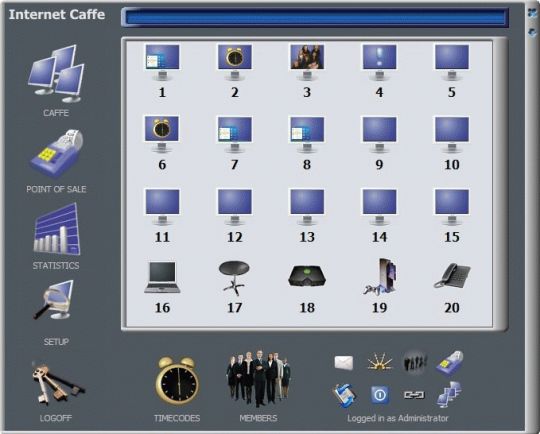Select computer 7 monitor
Viewport: 540px width, 434px height.
tap(235, 134)
